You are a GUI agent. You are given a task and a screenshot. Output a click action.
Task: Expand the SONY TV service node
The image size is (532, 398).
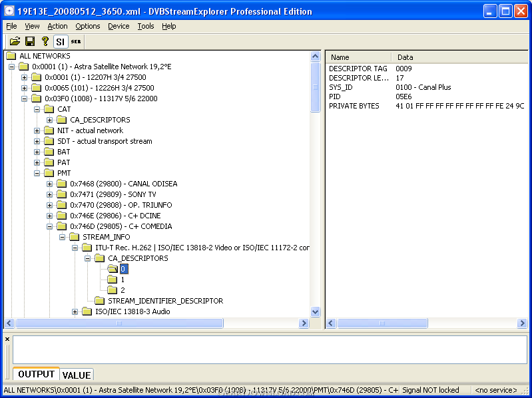pos(49,194)
